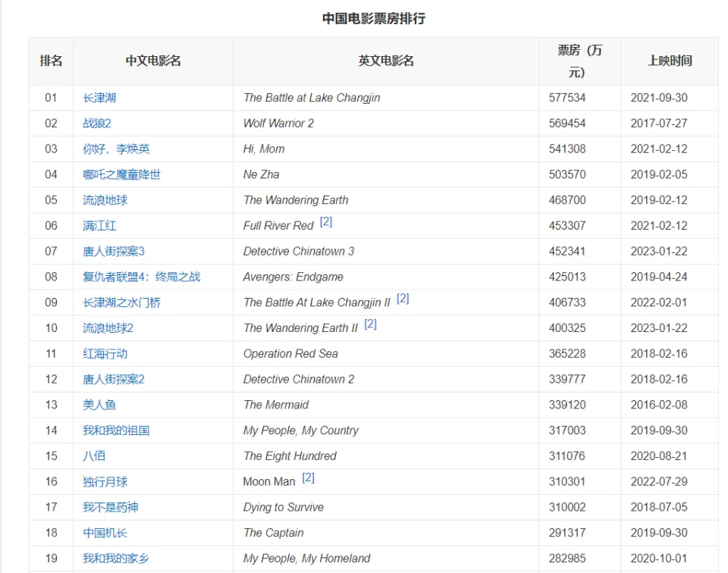
Task: Select release date 2021-09-30
Action: click(659, 98)
